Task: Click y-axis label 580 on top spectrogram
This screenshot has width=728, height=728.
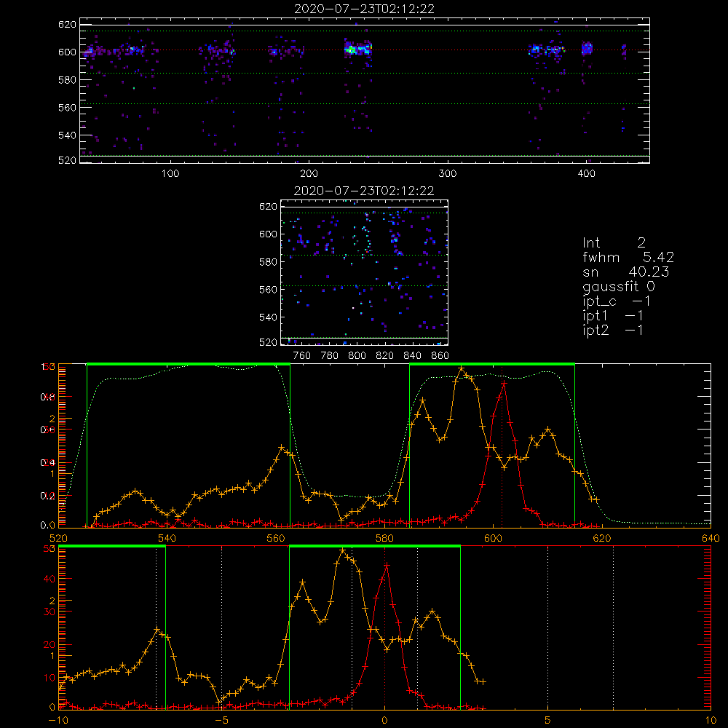Action: [x=67, y=80]
